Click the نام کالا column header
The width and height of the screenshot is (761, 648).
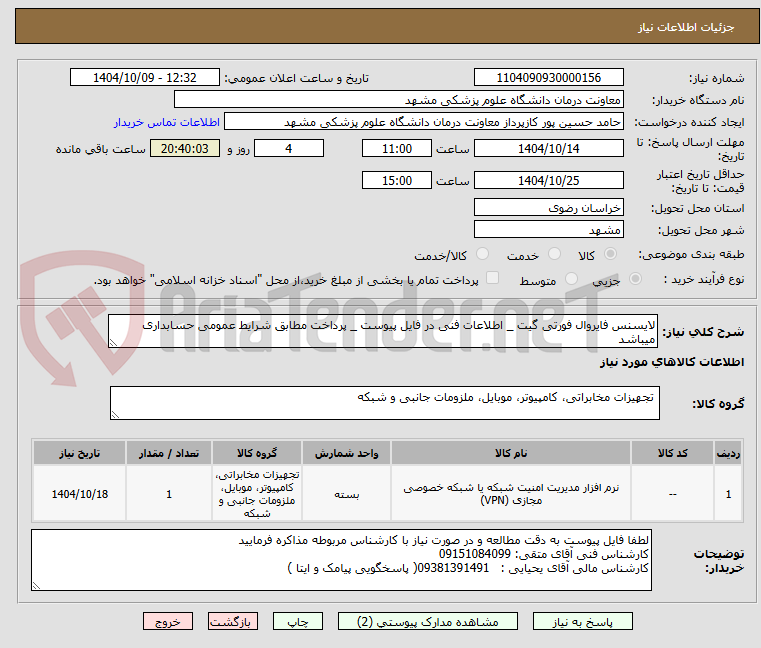click(x=511, y=453)
